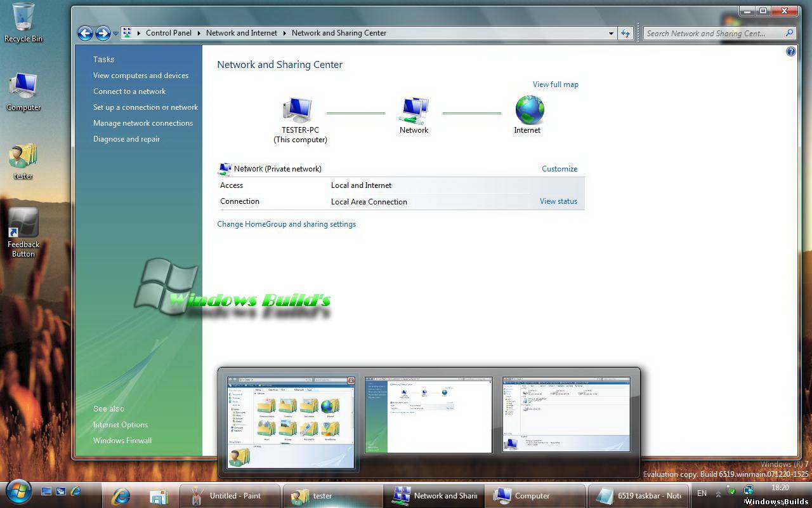Click the TESTER-PC computer icon
This screenshot has height=508, width=812.
pyautogui.click(x=297, y=110)
